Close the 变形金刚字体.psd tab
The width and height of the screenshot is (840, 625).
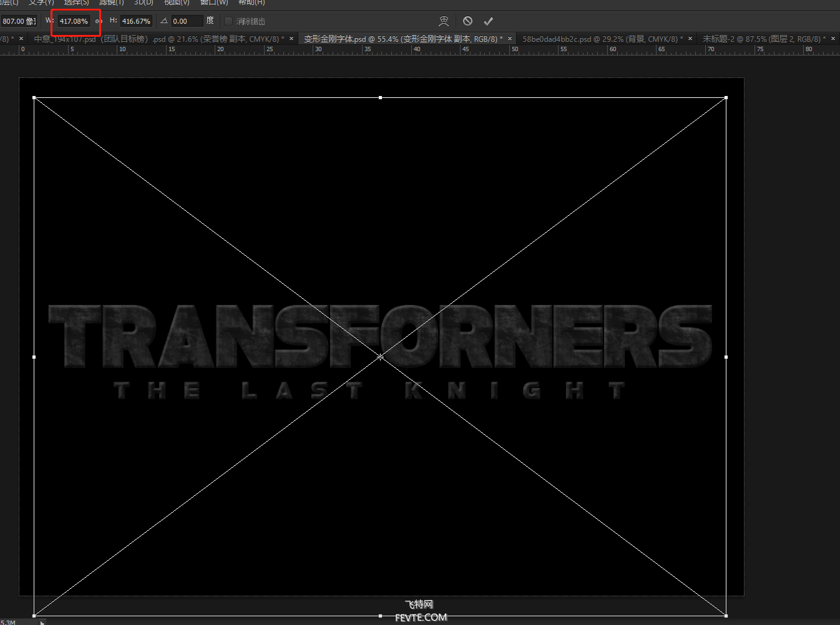point(510,39)
